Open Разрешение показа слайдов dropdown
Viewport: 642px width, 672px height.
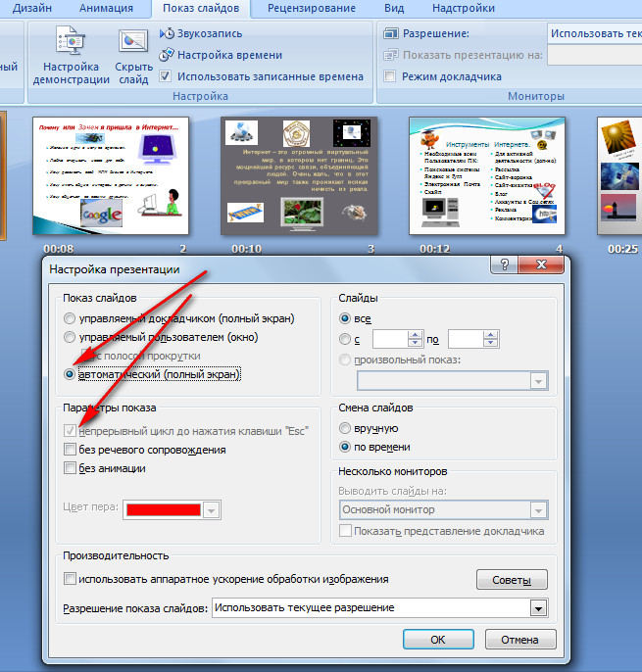(539, 608)
